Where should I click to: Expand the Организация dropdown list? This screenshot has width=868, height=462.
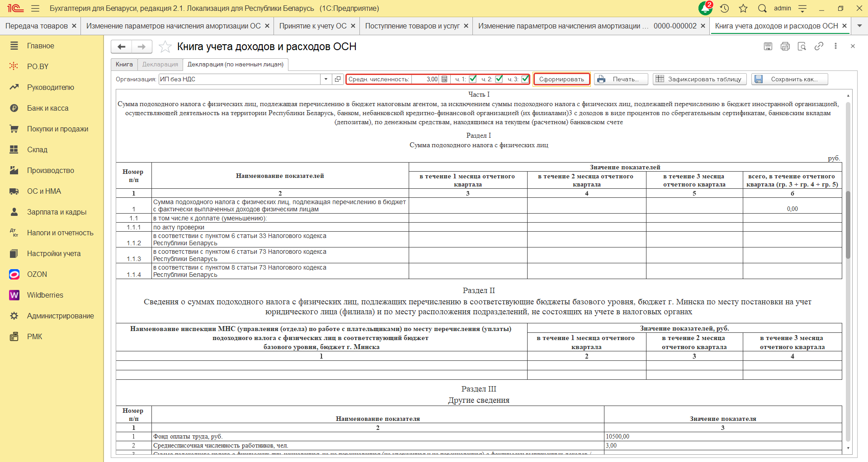[326, 79]
